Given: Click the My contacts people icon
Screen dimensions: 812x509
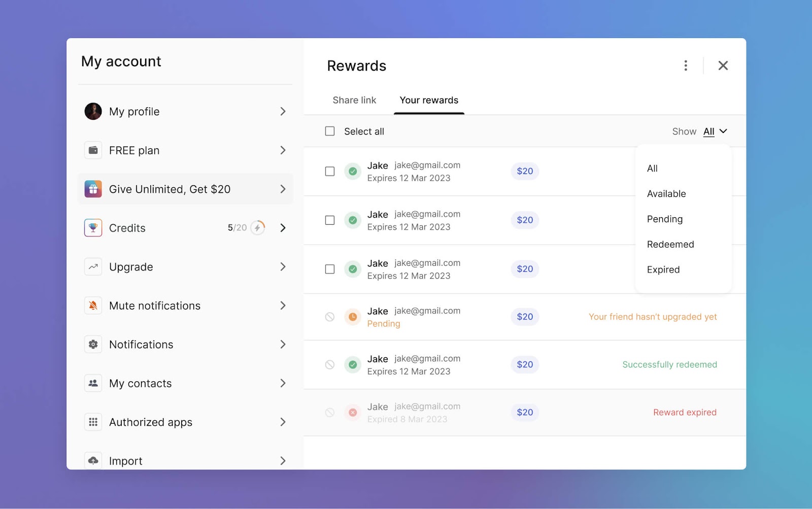Looking at the screenshot, I should tap(93, 383).
